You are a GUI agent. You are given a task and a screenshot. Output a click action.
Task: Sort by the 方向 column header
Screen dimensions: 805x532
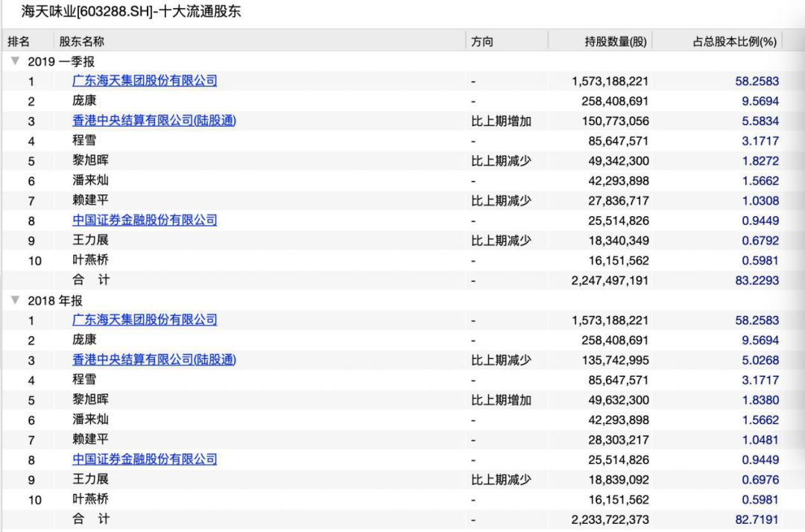(x=482, y=42)
